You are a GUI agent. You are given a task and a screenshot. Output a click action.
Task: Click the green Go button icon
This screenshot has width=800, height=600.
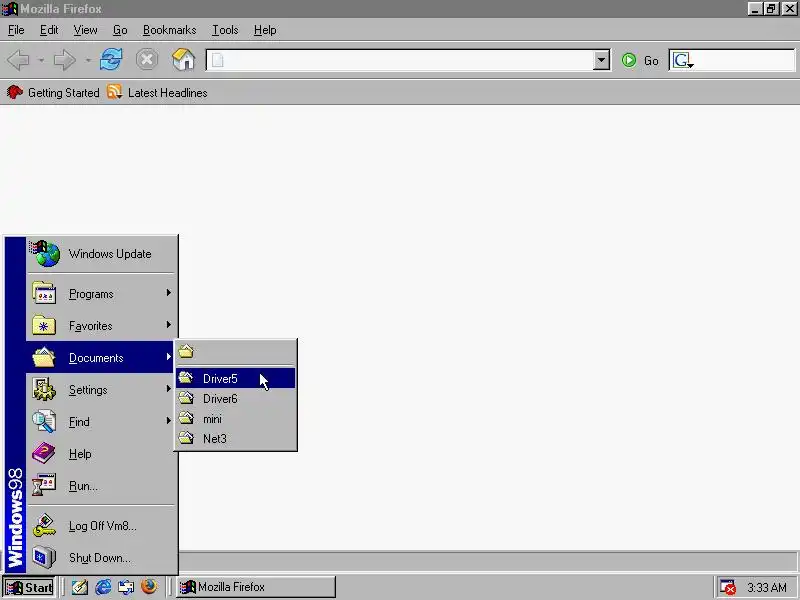coord(629,60)
